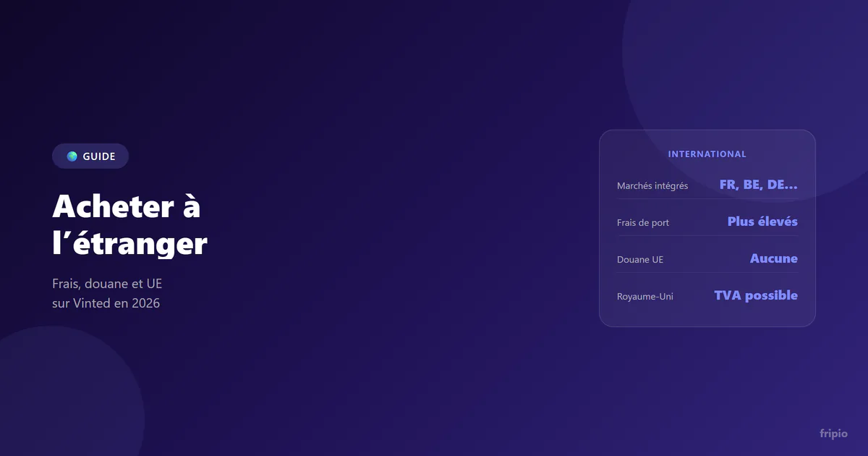Click the "Douane UE" label
The width and height of the screenshot is (868, 456).
click(640, 260)
